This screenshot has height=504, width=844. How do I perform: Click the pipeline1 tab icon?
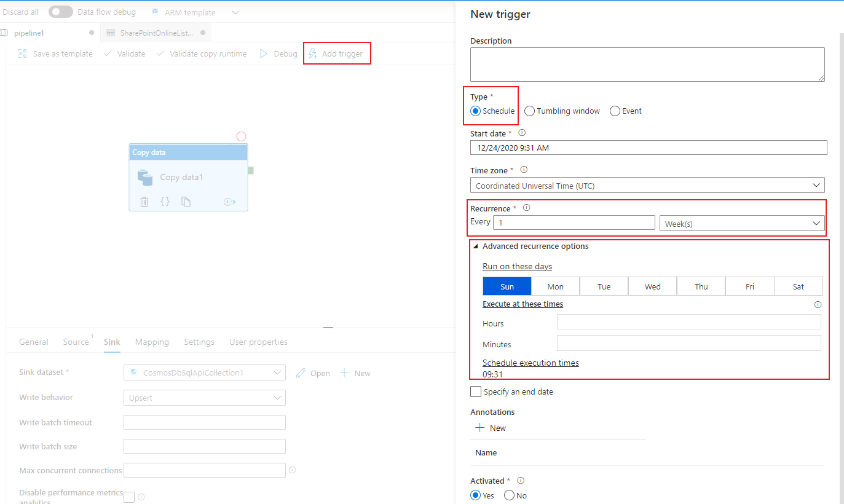tap(4, 33)
